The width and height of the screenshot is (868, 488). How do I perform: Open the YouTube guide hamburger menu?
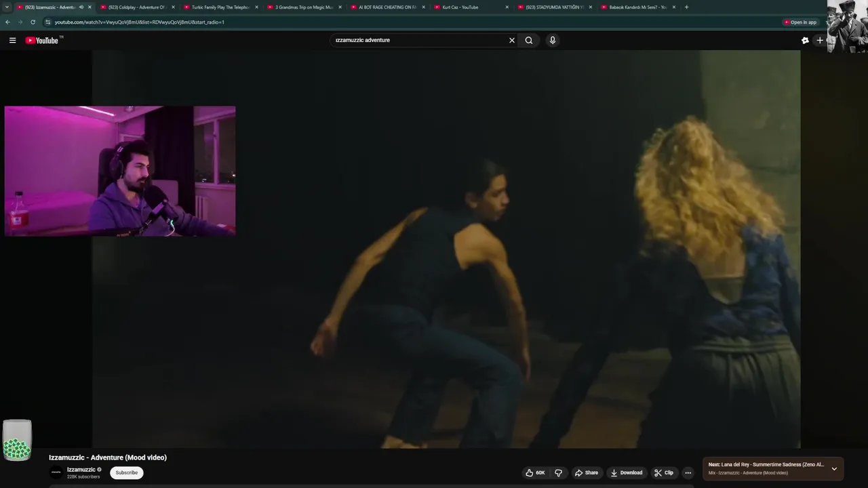click(12, 40)
